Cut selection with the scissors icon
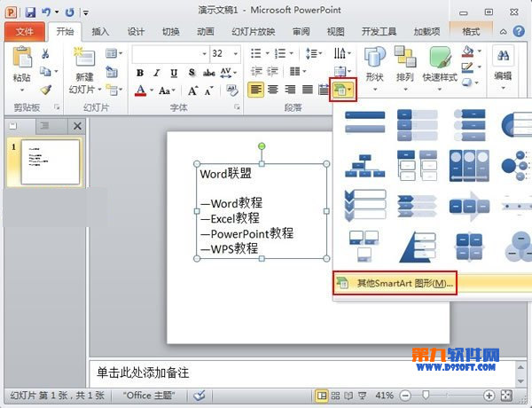The image size is (532, 408). click(45, 53)
